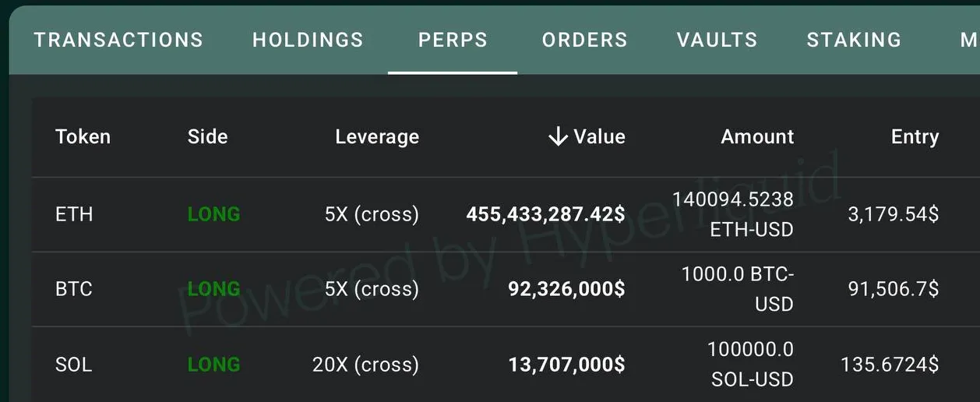The width and height of the screenshot is (980, 402).
Task: Sort by Leverage column header
Action: point(377,137)
